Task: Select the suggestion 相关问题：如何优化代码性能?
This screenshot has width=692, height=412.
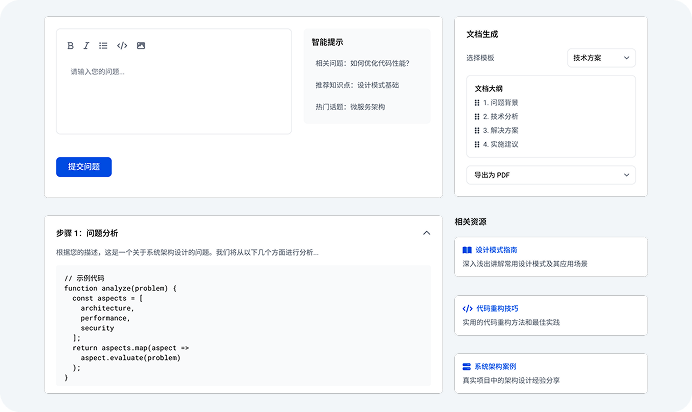Action: (x=362, y=63)
